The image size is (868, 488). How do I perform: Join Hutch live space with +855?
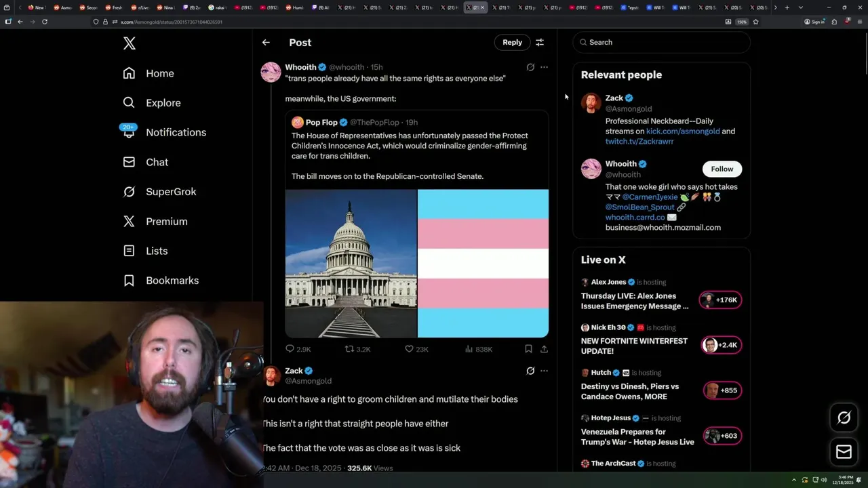(722, 390)
